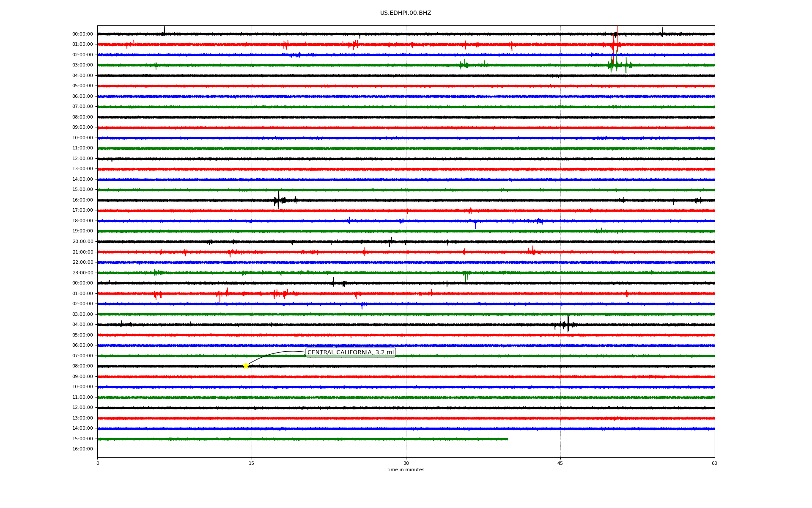Click the 60 tick on the x-axis
Viewport: 812px width, 508px height.
(x=714, y=463)
